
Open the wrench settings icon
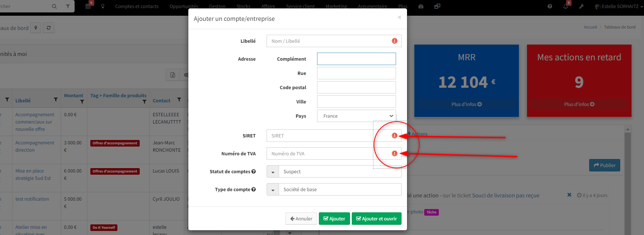[581, 6]
